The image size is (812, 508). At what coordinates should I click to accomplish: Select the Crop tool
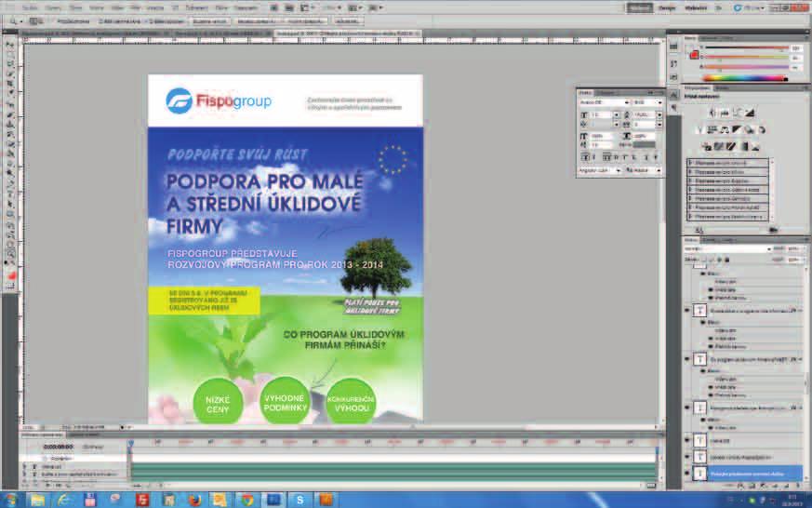point(10,85)
